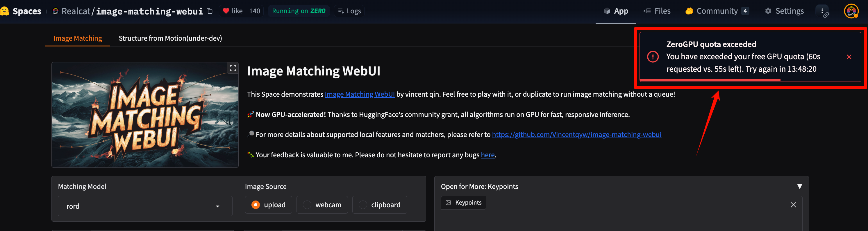Open the Matching Model rord dropdown

pyautogui.click(x=145, y=206)
